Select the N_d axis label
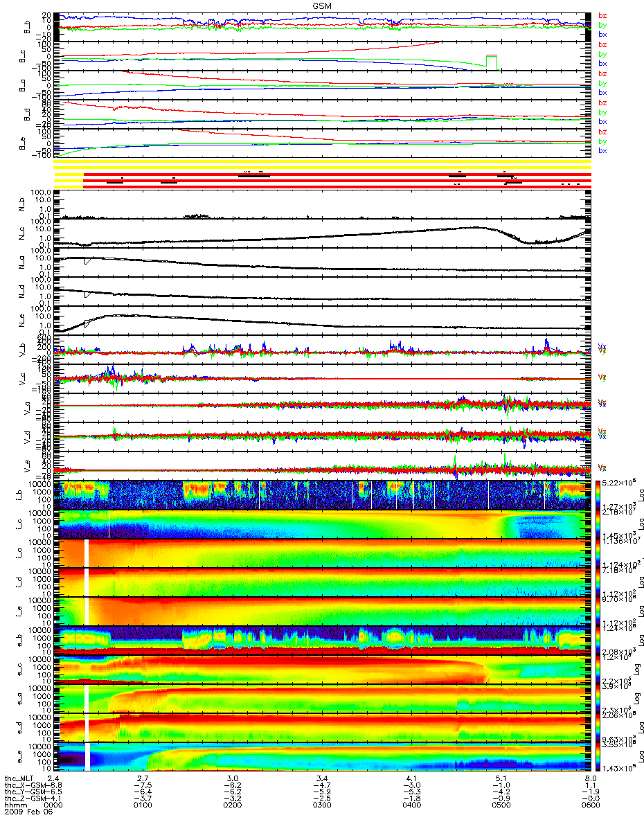Image resolution: width=644 pixels, height=831 pixels. tap(22, 292)
